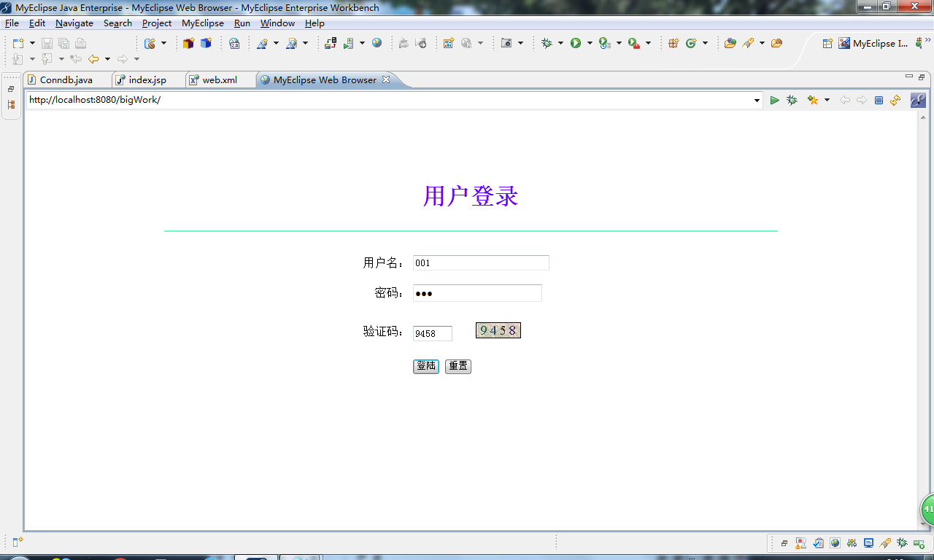The width and height of the screenshot is (934, 560).
Task: Minimize the editor area panel
Action: pos(909,77)
